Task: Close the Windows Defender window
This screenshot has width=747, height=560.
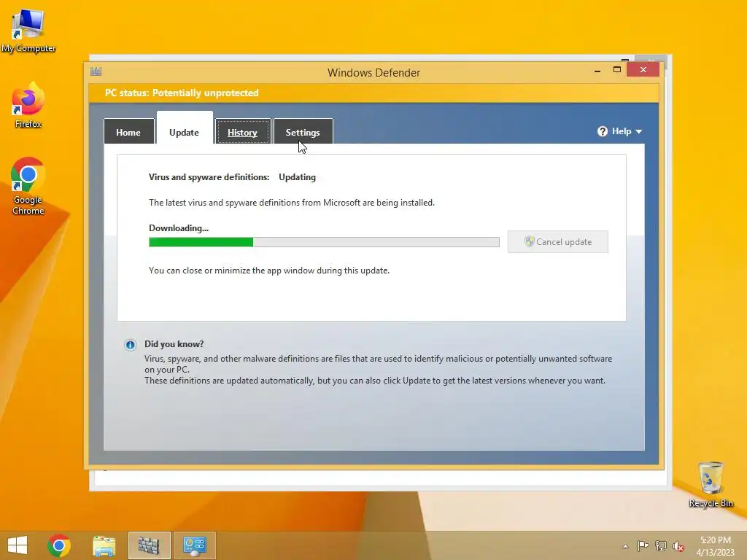Action: 643,70
